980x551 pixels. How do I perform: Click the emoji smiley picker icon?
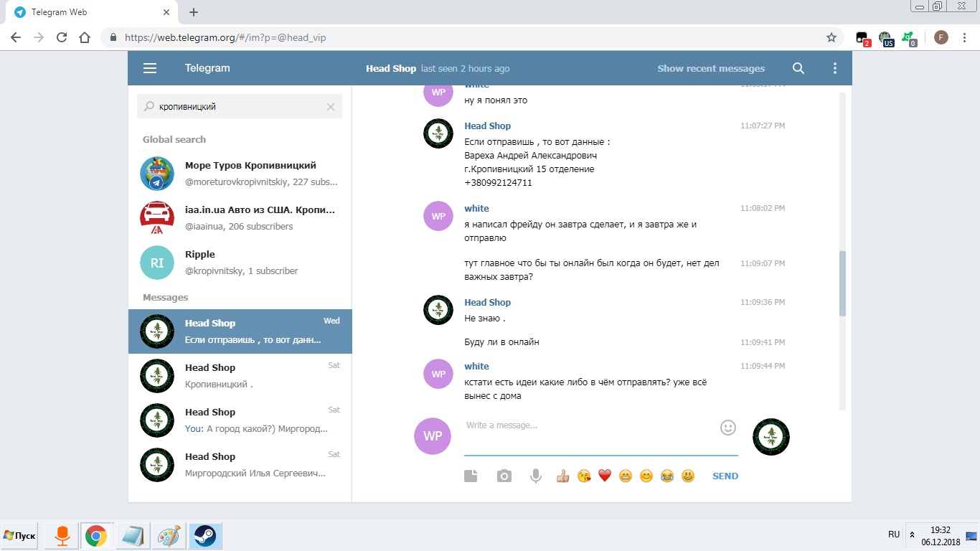[x=728, y=428]
